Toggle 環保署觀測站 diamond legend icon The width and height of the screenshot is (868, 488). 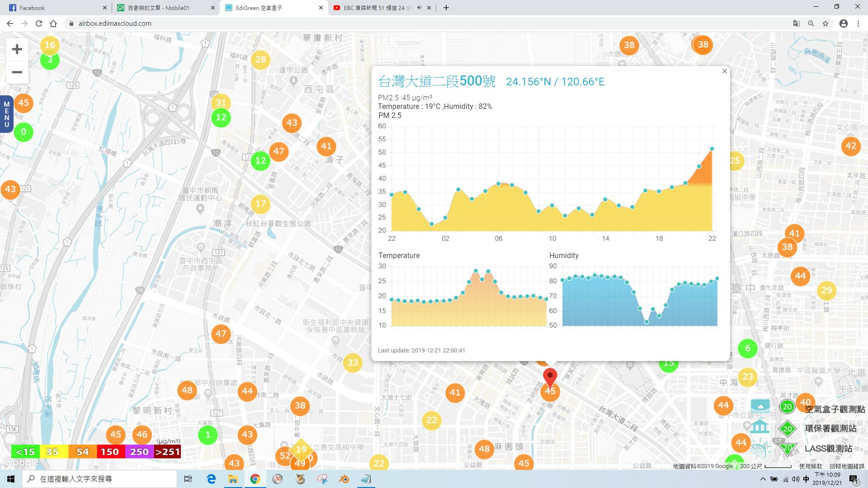pyautogui.click(x=787, y=429)
